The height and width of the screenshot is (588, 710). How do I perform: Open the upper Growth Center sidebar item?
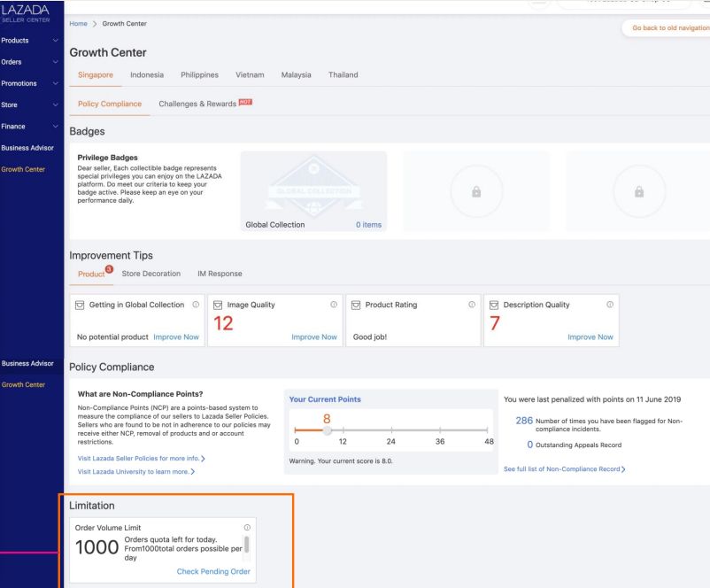click(x=23, y=169)
